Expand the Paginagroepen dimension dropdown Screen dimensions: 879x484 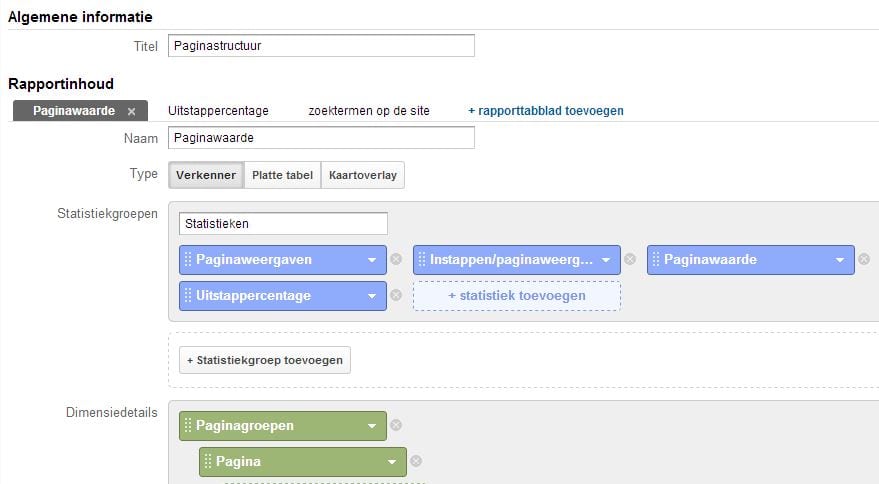point(372,426)
